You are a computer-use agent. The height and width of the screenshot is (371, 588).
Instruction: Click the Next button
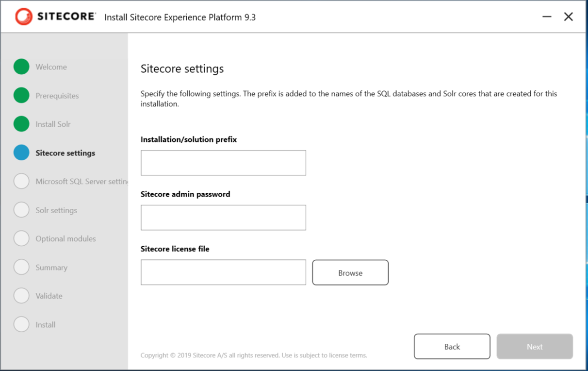(x=535, y=347)
